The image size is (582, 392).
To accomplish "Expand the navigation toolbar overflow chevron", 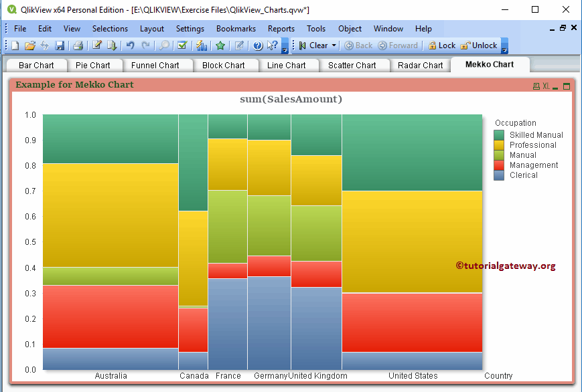I will [x=504, y=49].
